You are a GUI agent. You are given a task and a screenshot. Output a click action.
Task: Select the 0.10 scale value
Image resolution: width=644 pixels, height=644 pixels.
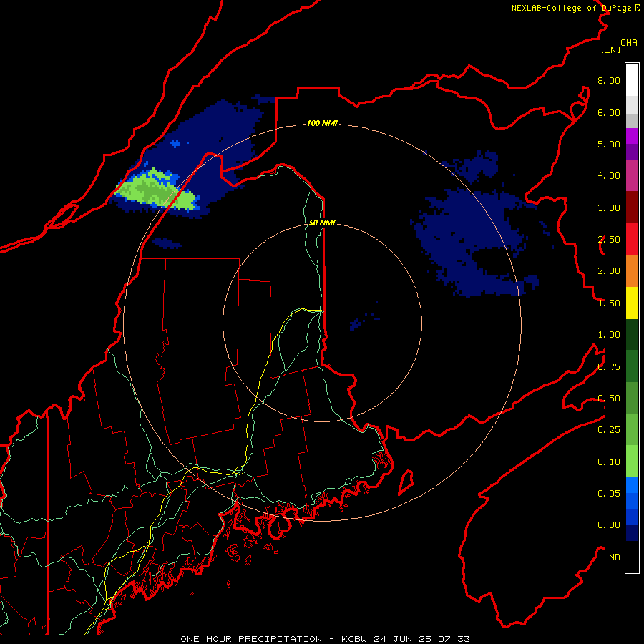(609, 462)
